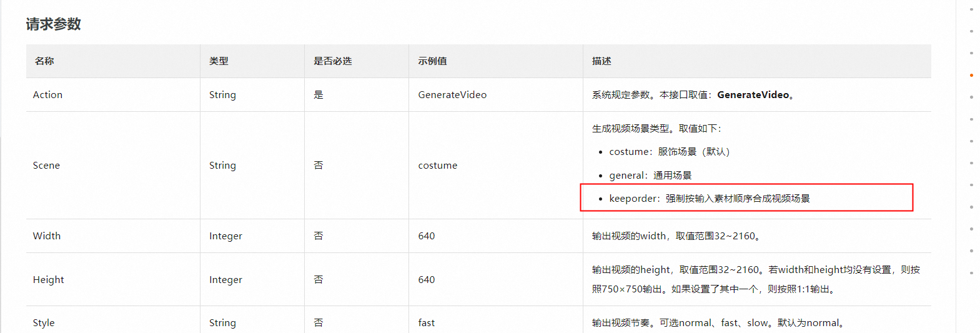Click the 描述 column header
Image resolution: width=980 pixels, height=333 pixels.
pyautogui.click(x=601, y=61)
